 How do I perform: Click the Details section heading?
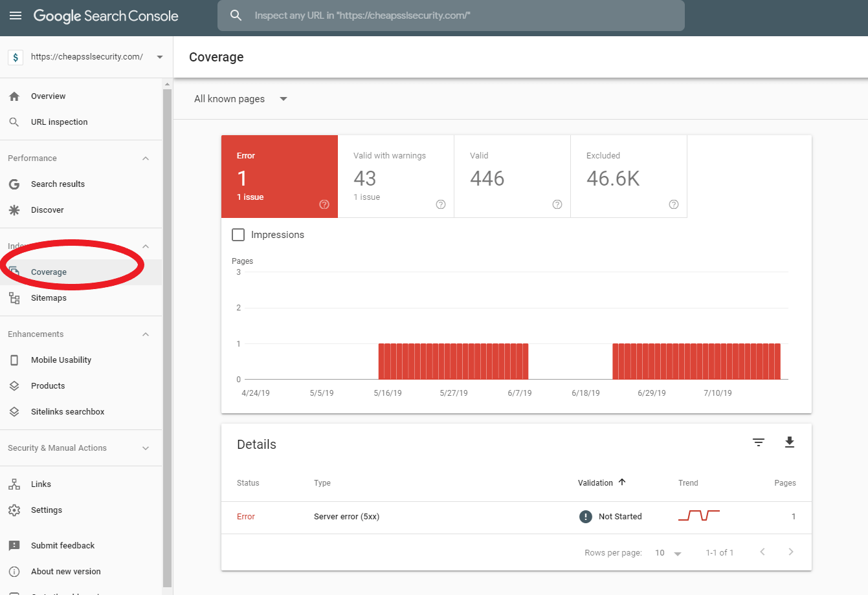tap(256, 444)
